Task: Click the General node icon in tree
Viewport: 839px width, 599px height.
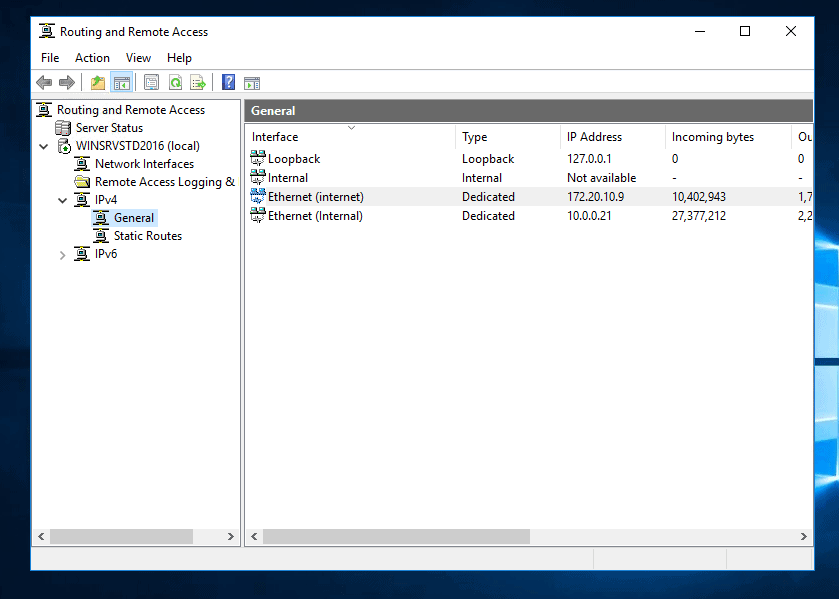Action: point(101,218)
